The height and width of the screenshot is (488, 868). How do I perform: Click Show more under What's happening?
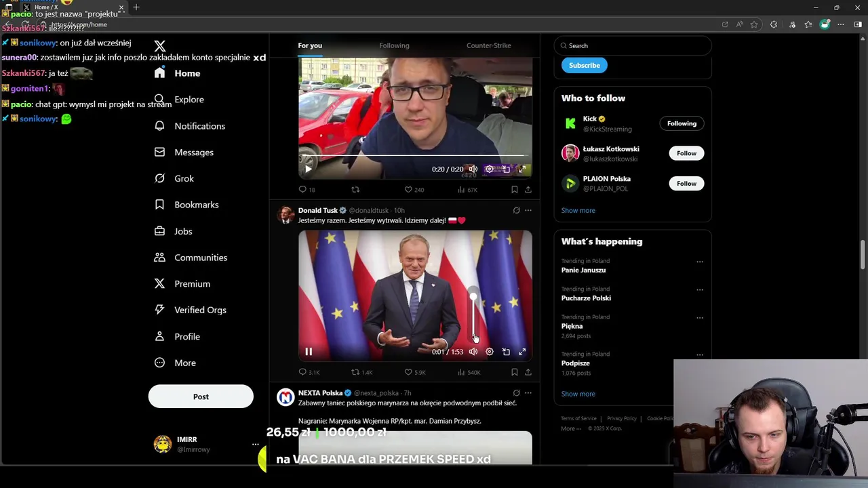click(578, 394)
